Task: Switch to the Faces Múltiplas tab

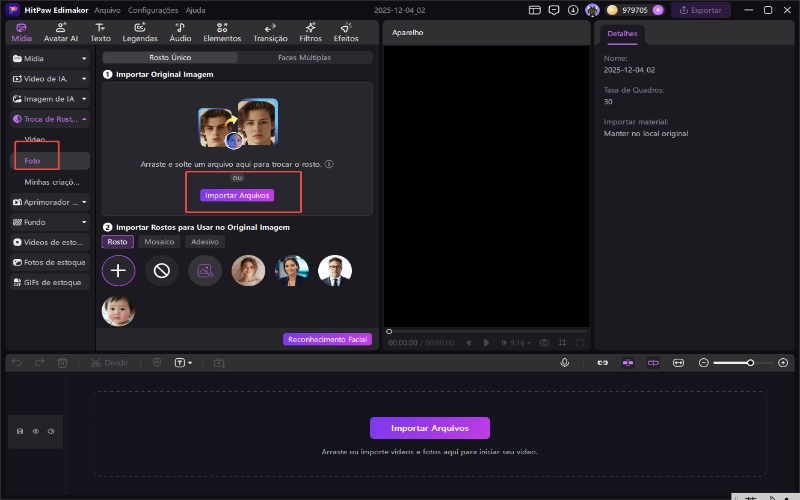Action: [303, 58]
